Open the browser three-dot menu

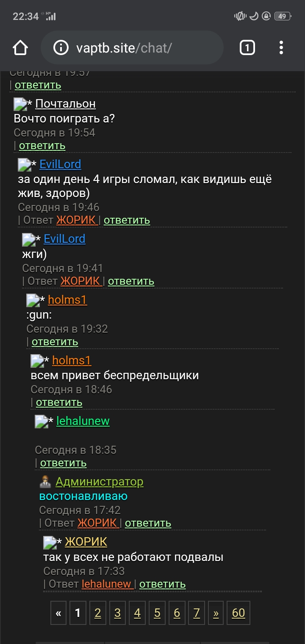coord(281,47)
